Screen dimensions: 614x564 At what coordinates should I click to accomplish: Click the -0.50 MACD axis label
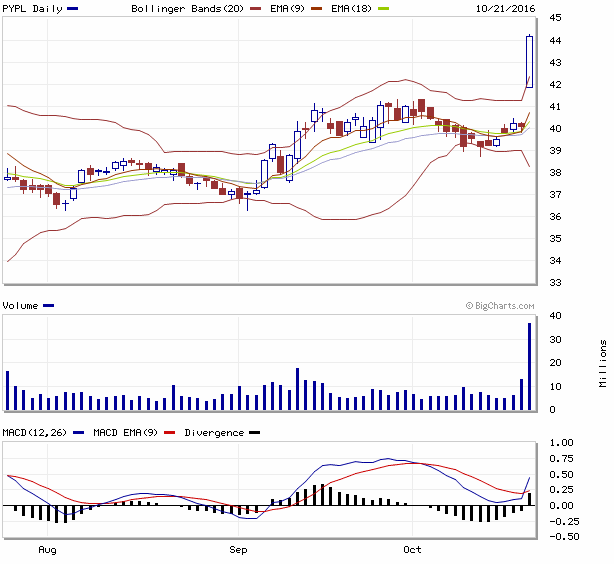564,537
